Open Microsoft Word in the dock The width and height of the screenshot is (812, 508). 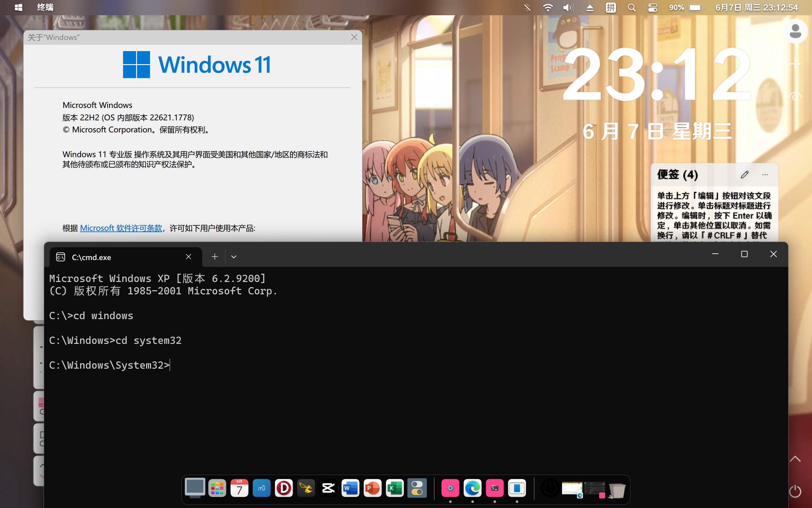pyautogui.click(x=350, y=488)
